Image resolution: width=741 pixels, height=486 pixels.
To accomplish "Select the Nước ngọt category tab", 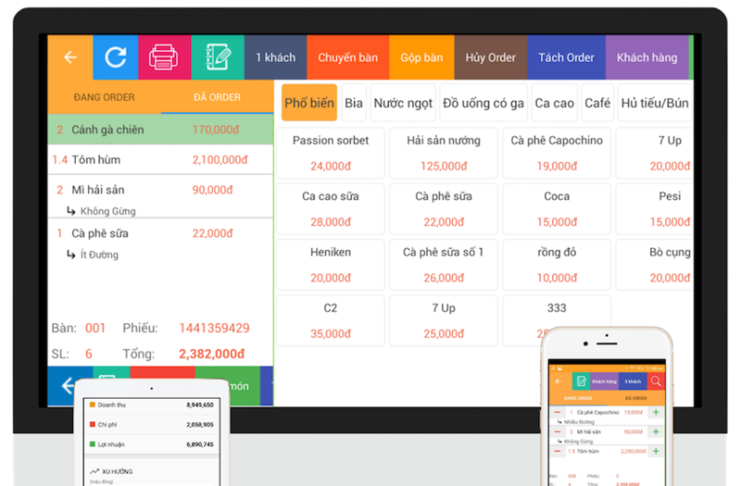I will click(403, 103).
